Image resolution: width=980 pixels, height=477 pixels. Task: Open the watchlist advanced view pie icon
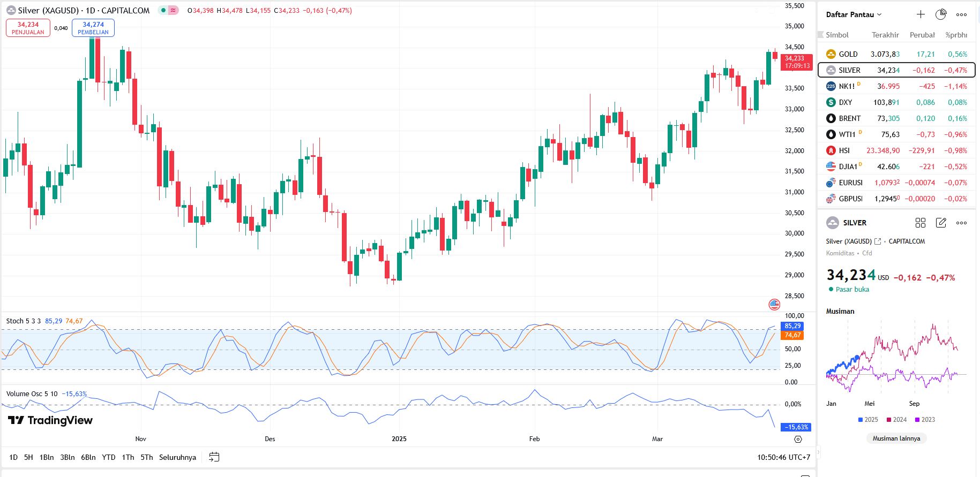tap(941, 14)
